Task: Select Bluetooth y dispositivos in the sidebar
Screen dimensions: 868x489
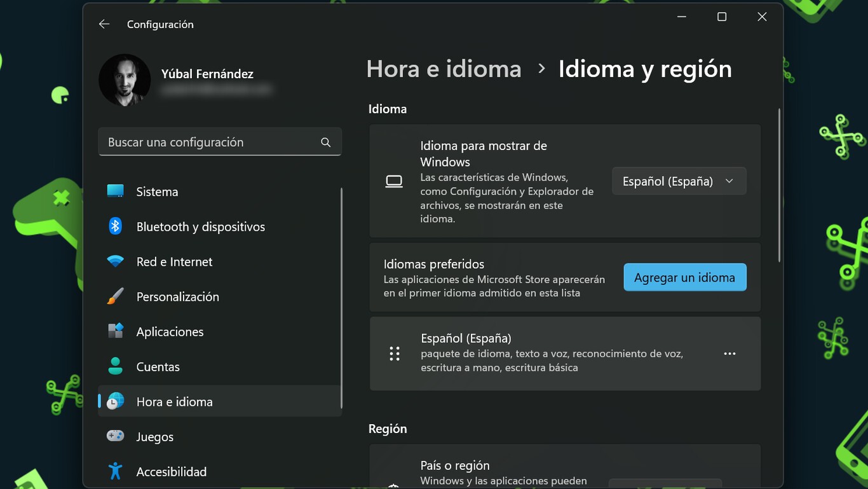Action: [201, 226]
